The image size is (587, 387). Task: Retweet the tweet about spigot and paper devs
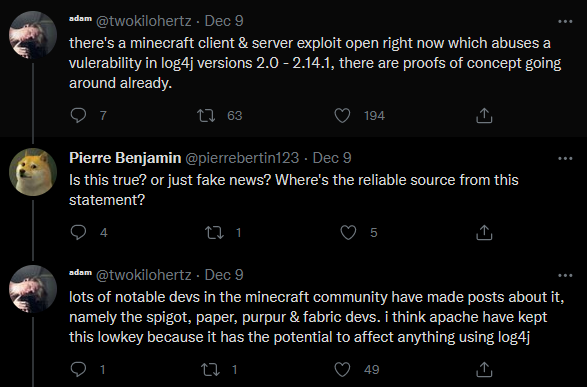210,369
